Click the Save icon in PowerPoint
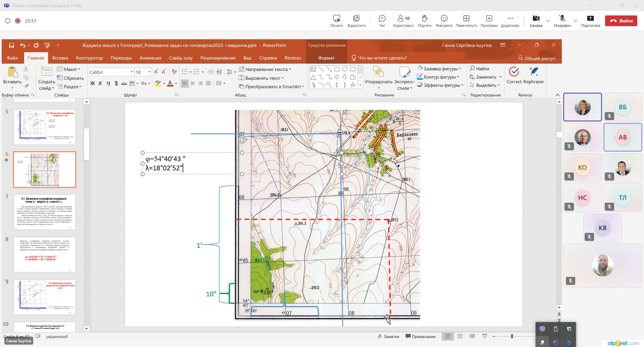 [11, 45]
